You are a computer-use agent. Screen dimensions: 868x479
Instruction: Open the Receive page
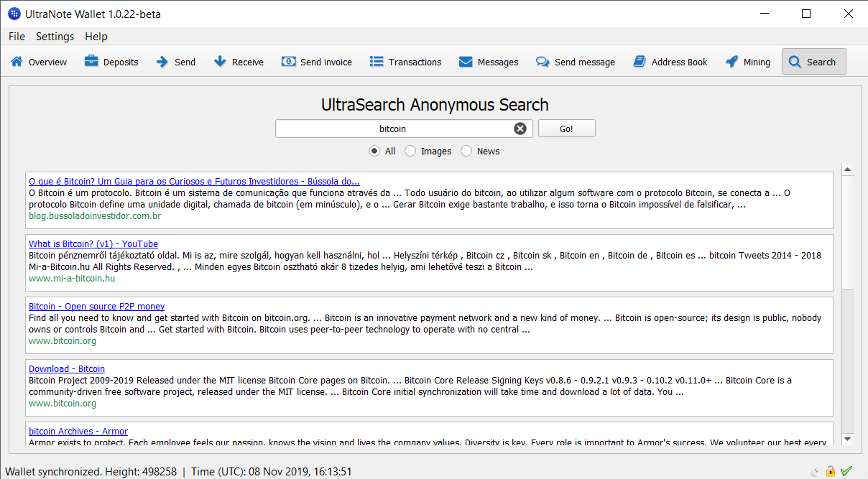tap(239, 62)
